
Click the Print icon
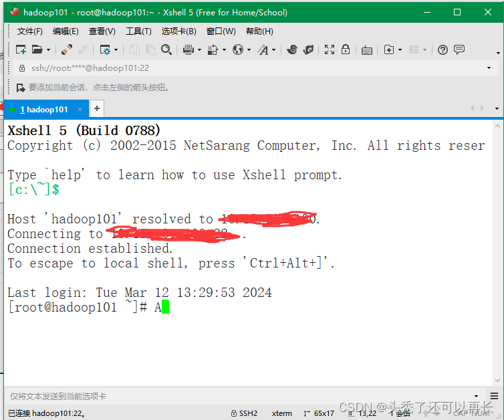(x=188, y=50)
